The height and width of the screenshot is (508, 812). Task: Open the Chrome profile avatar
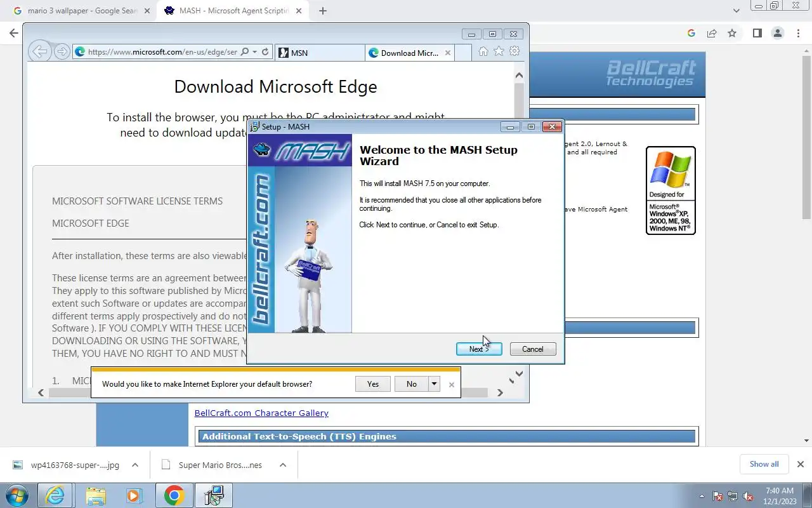778,33
